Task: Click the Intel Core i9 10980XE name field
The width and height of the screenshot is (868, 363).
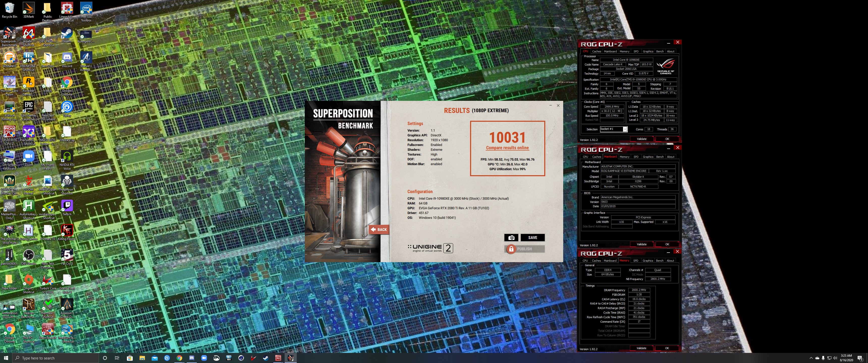Action: pyautogui.click(x=626, y=60)
